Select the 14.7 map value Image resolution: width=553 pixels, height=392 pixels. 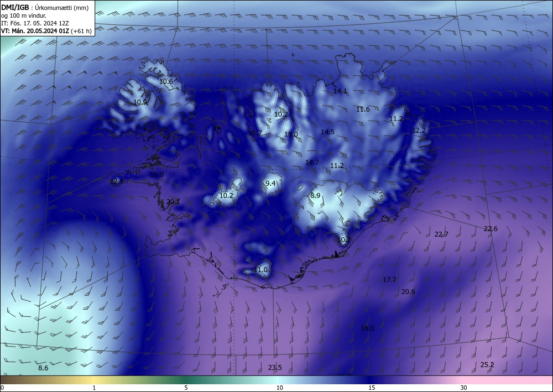click(312, 163)
